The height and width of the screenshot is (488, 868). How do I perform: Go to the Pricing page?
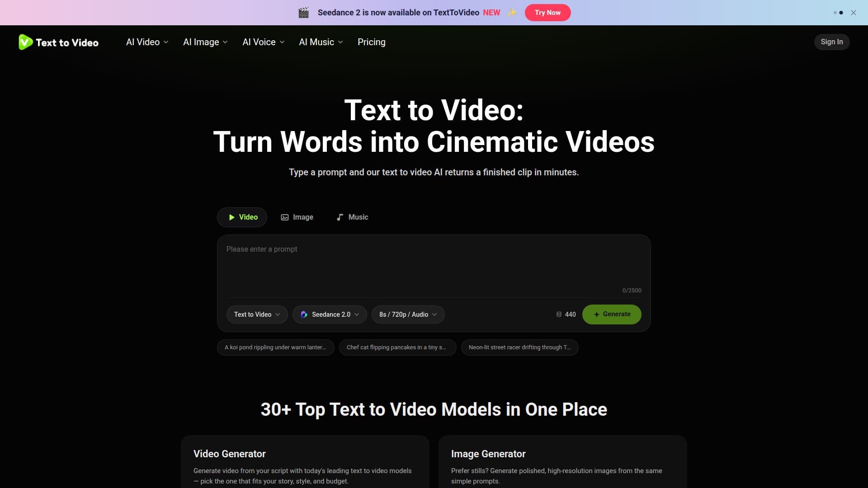coord(372,42)
